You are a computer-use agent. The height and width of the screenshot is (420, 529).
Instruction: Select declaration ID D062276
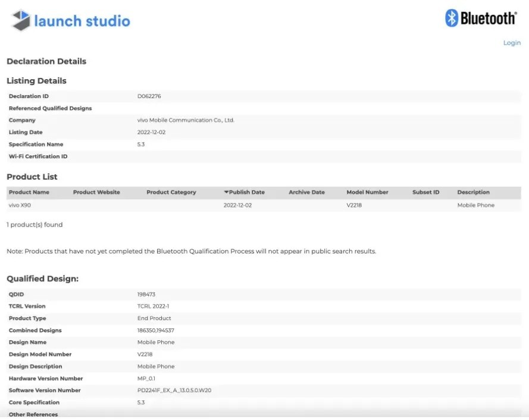click(x=149, y=96)
